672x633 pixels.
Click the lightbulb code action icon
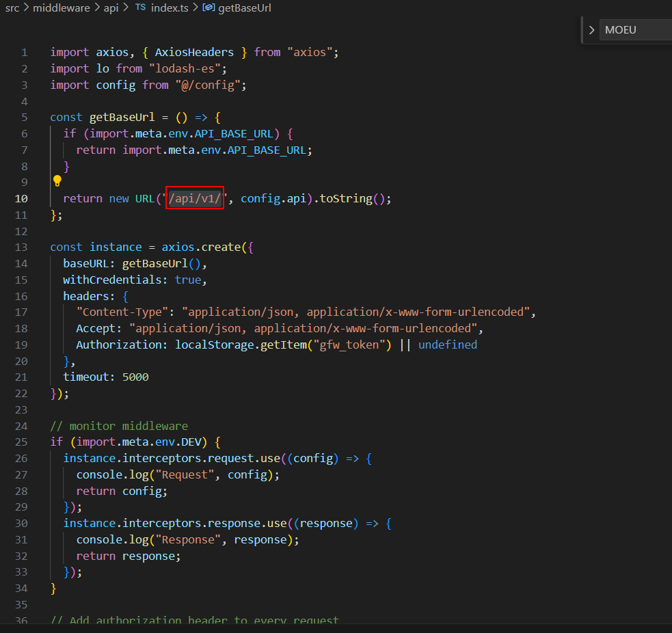pyautogui.click(x=57, y=181)
